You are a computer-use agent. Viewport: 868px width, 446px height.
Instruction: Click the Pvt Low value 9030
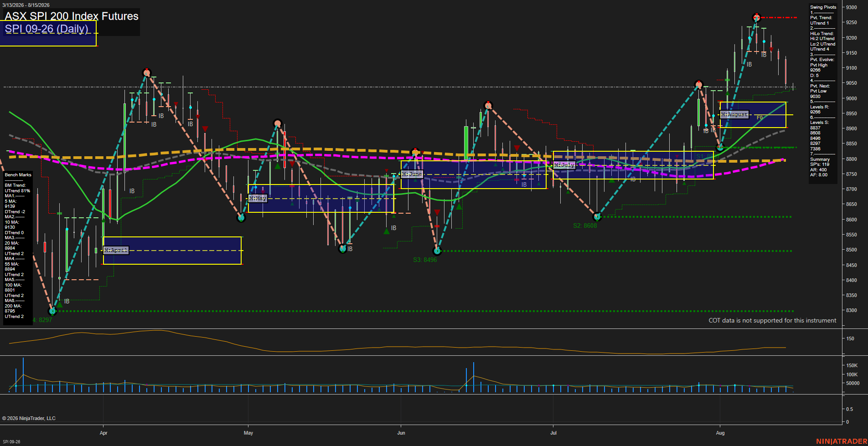815,97
